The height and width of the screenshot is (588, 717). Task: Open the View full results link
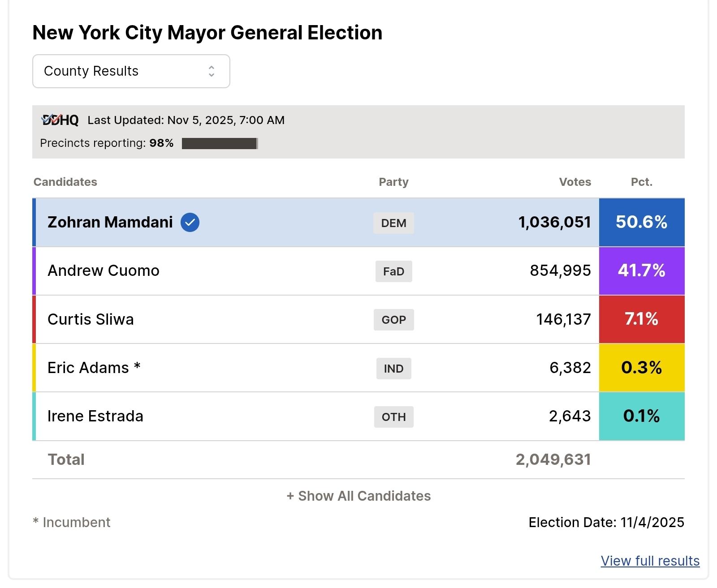650,561
